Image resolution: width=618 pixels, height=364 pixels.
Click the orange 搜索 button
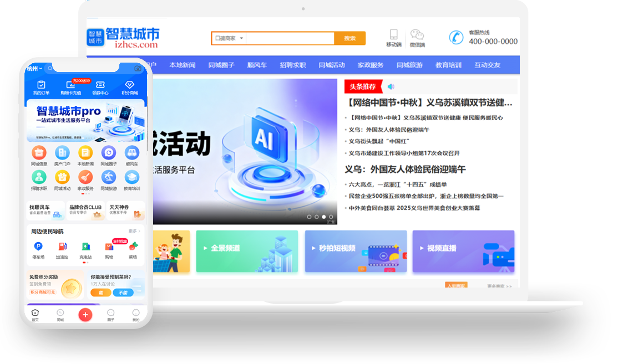349,38
